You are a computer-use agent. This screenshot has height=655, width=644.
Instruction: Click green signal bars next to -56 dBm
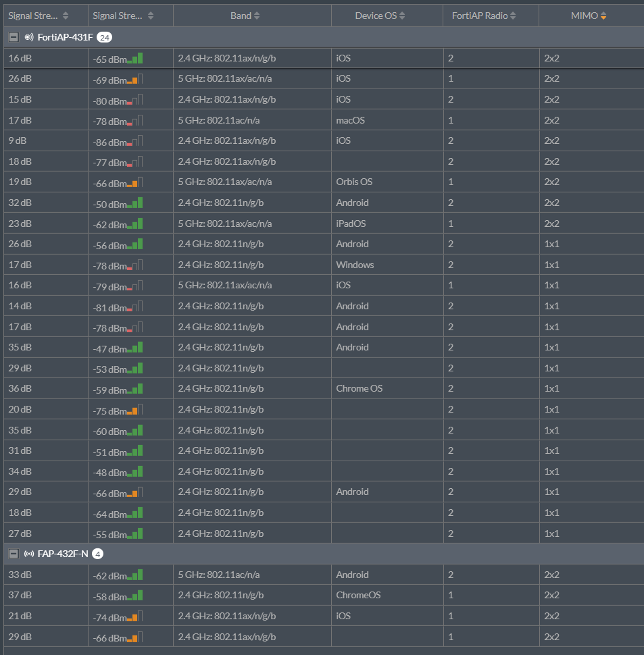pyautogui.click(x=135, y=244)
